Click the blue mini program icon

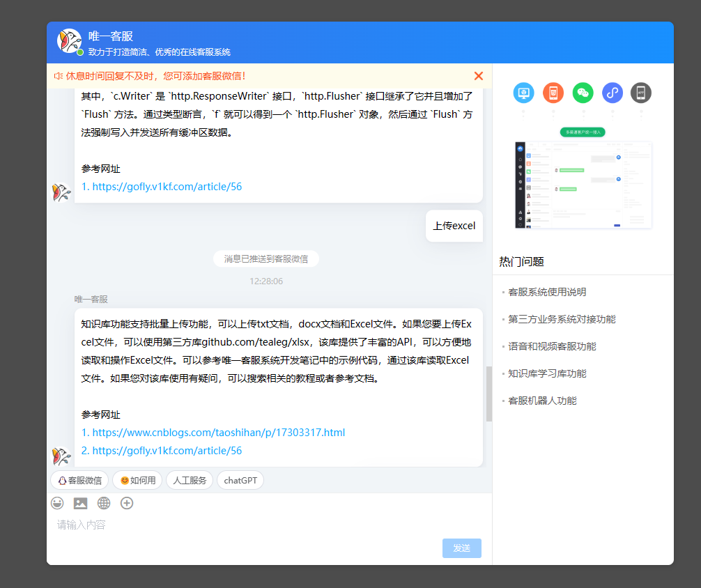[612, 93]
